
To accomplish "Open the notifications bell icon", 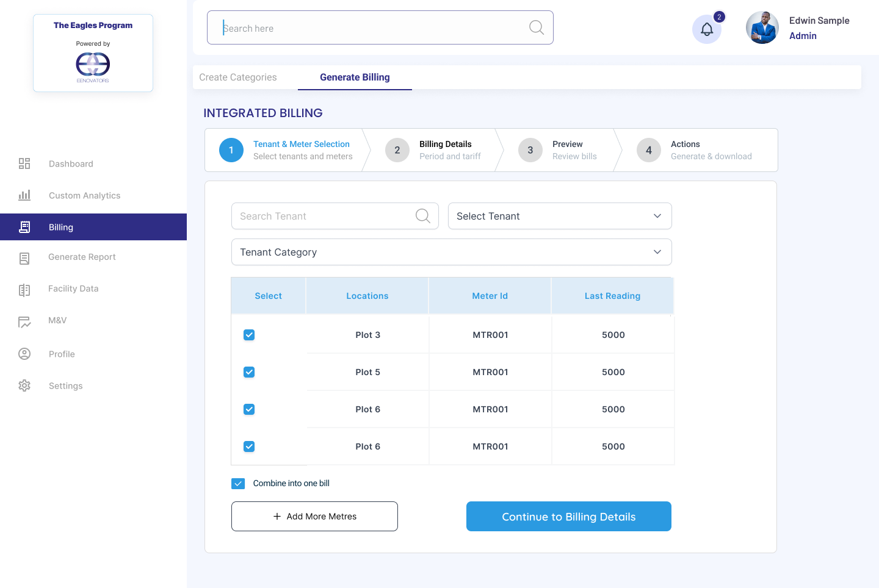I will [707, 29].
